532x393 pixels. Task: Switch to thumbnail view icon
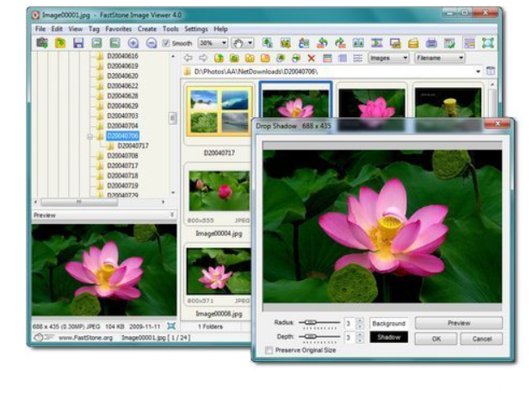pos(327,58)
